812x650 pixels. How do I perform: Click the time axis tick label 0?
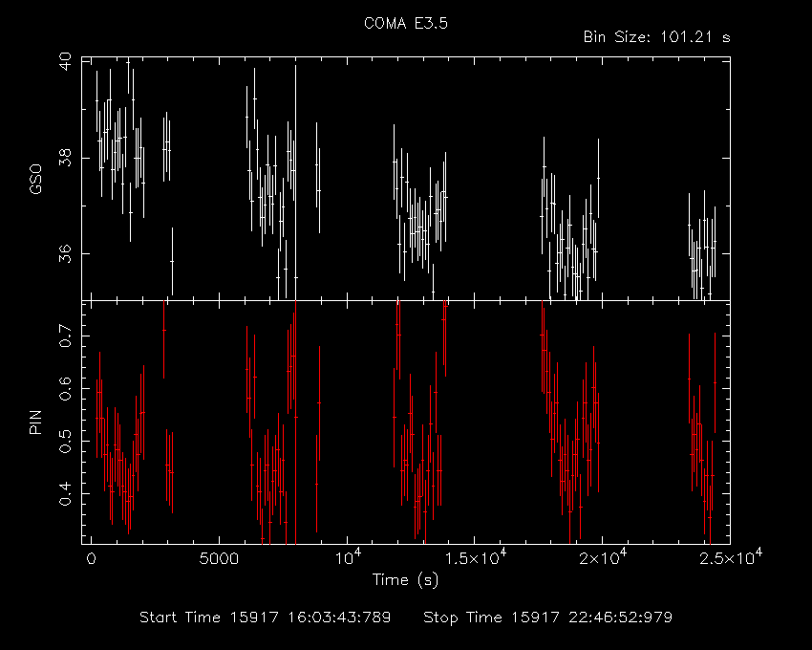tap(91, 559)
